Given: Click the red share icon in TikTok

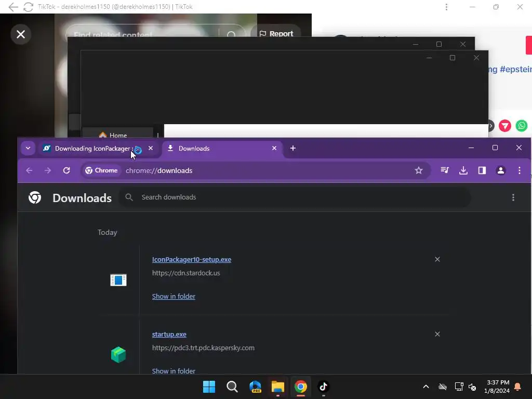Looking at the screenshot, I should pos(505,126).
